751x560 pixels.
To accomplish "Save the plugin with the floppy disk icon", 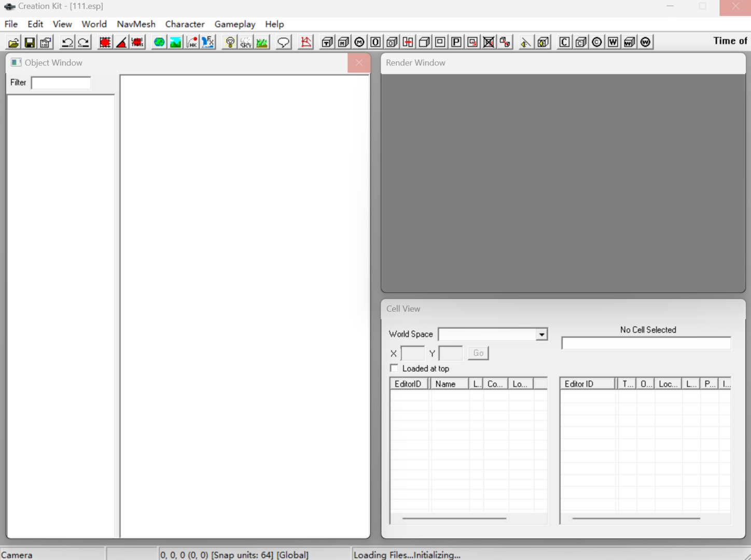I will pos(30,42).
